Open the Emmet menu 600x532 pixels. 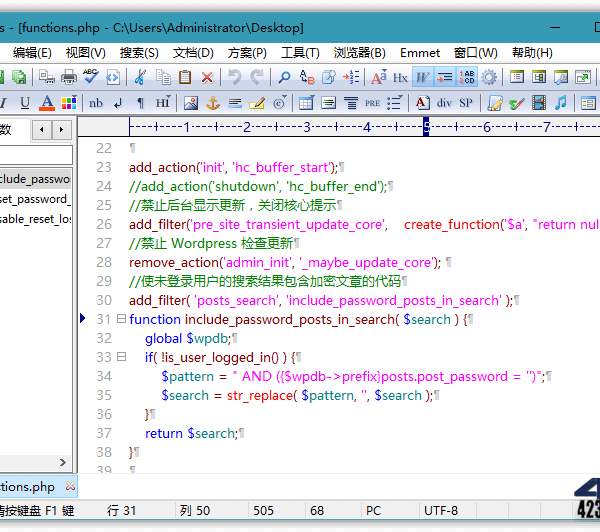tap(420, 52)
